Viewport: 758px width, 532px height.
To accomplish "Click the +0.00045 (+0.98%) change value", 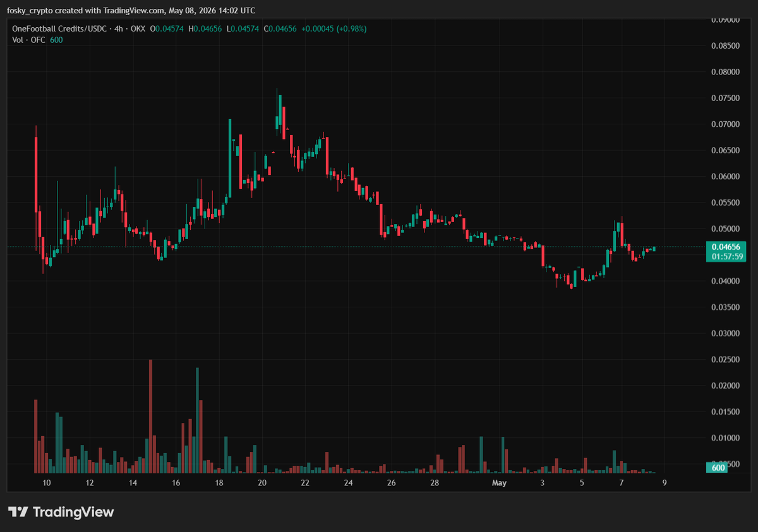I will click(x=335, y=29).
